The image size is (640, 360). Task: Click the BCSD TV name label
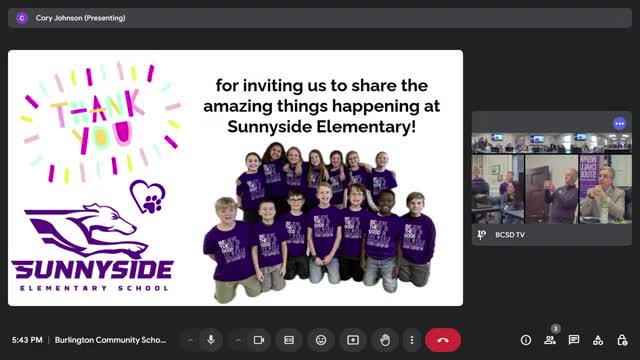coord(510,235)
